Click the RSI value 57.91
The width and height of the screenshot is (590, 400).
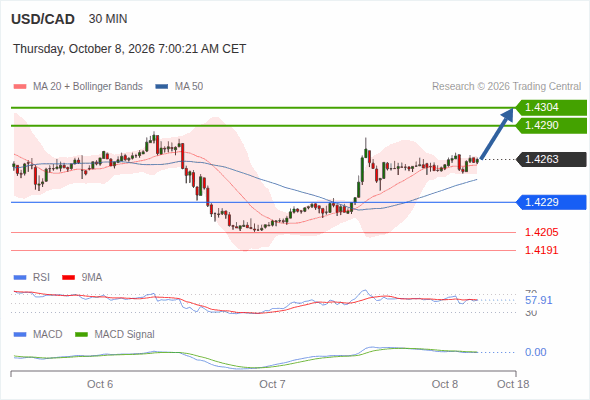pos(539,300)
